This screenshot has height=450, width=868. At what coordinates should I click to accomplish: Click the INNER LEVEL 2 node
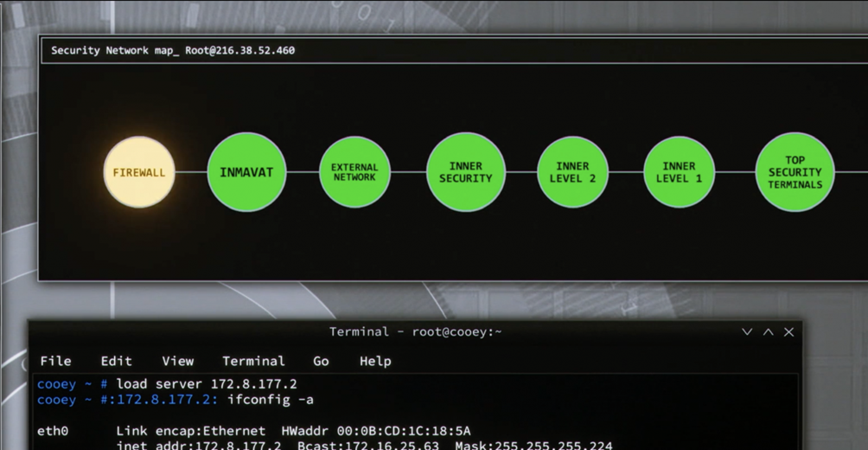tap(572, 172)
